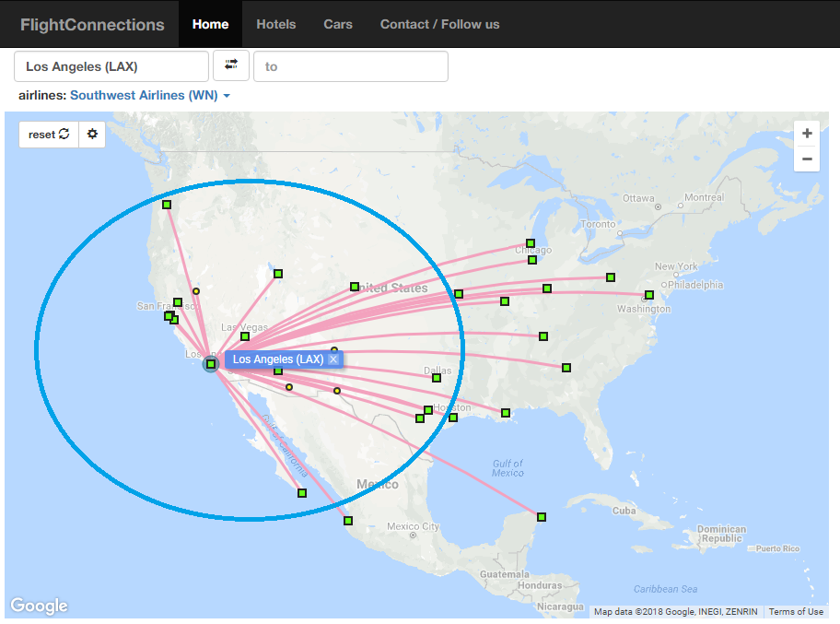This screenshot has height=624, width=840.
Task: Select the Phoenix airport marker
Action: [278, 371]
